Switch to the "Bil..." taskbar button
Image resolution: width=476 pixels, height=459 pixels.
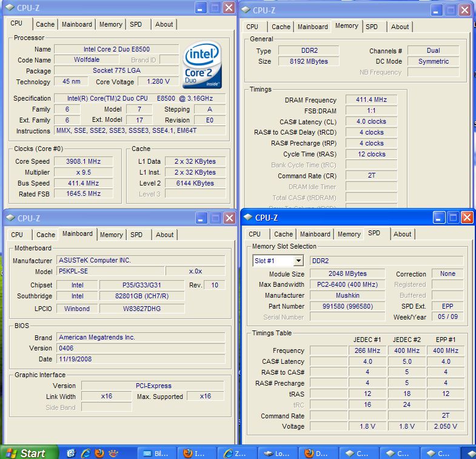pyautogui.click(x=157, y=453)
